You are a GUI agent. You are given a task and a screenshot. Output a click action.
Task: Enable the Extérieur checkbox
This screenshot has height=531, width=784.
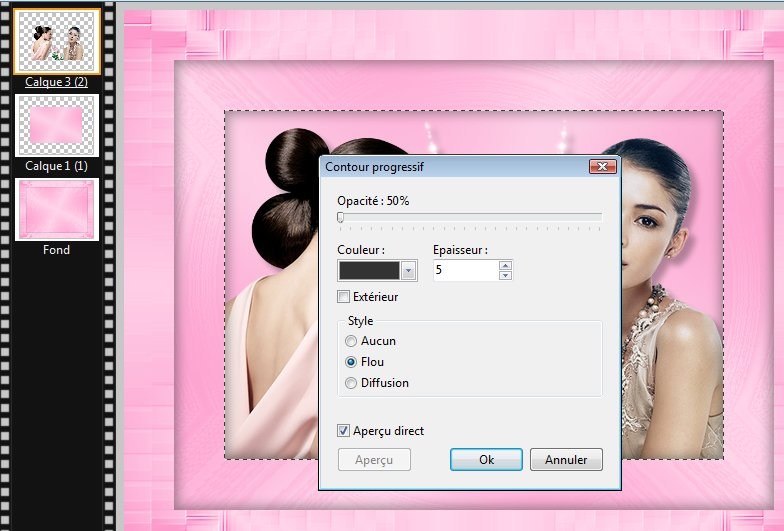344,297
